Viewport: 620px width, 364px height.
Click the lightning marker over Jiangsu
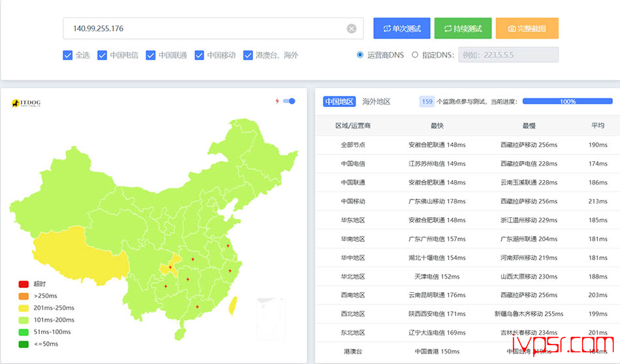pyautogui.click(x=228, y=246)
